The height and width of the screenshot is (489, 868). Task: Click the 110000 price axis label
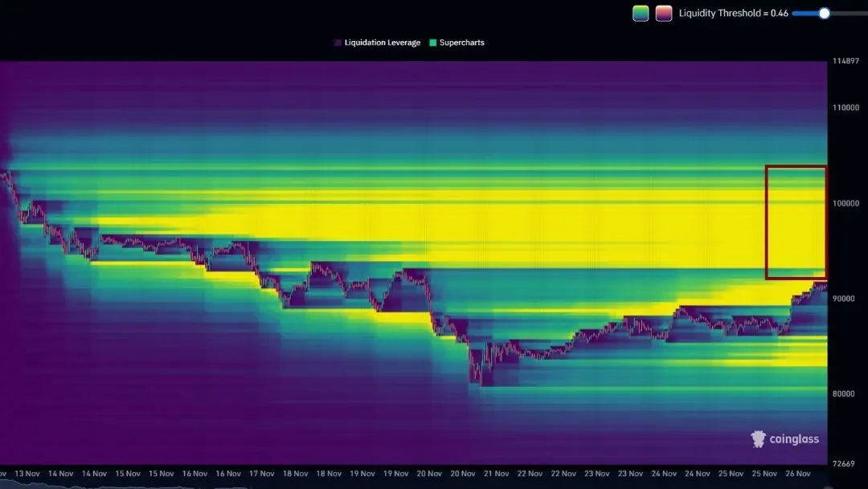point(845,108)
